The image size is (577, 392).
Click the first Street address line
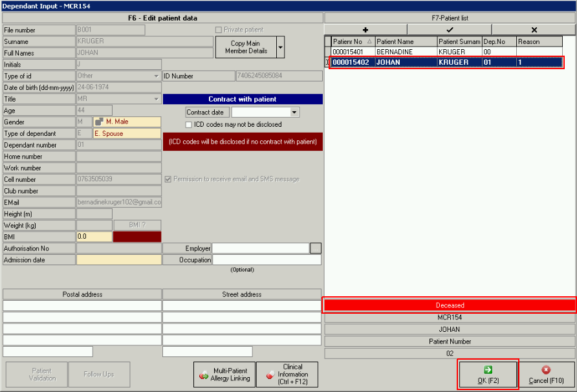[x=242, y=306]
